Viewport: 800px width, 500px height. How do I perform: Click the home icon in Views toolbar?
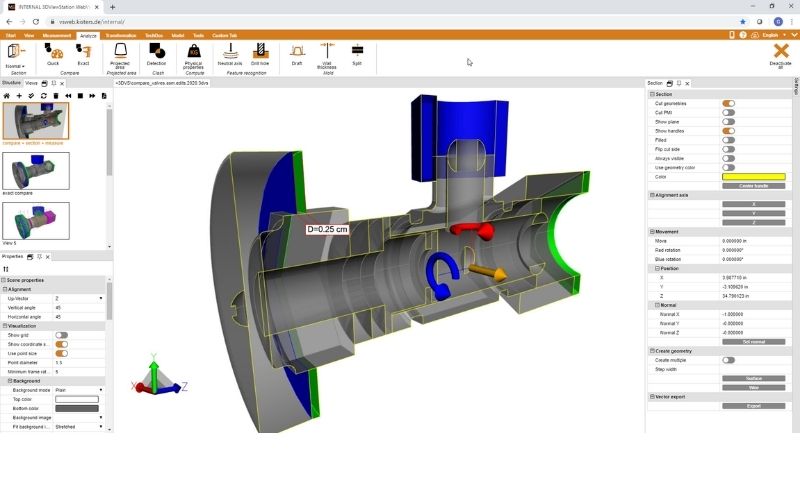pyautogui.click(x=7, y=96)
